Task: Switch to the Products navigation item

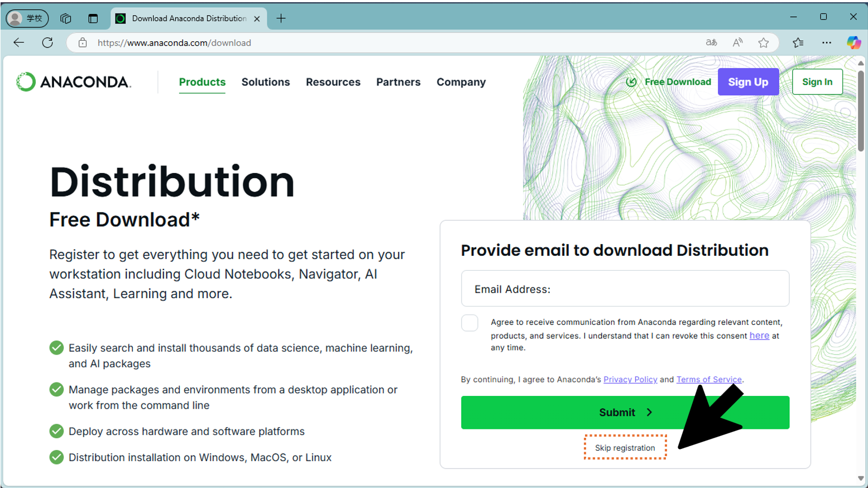Action: (x=202, y=82)
